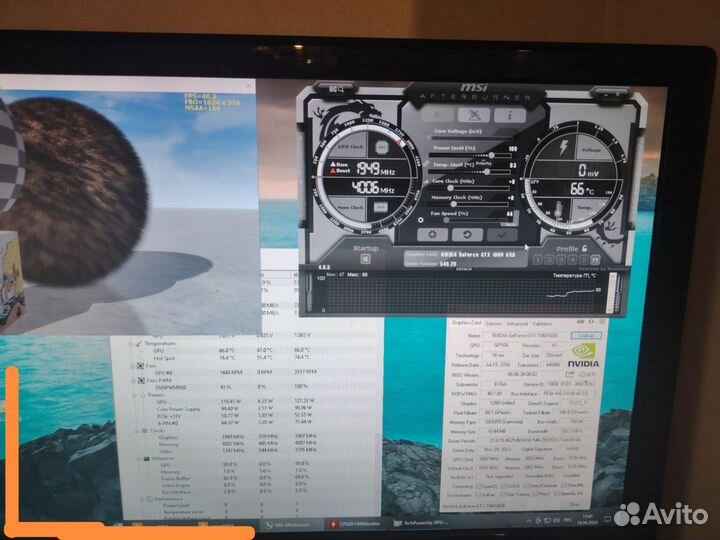Save profile using the floppy disk icon

point(596,260)
